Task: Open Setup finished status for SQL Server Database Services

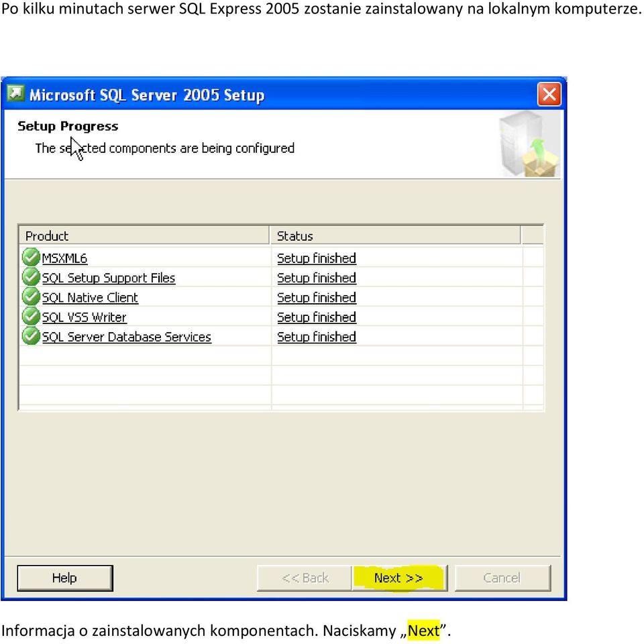Action: 317,337
